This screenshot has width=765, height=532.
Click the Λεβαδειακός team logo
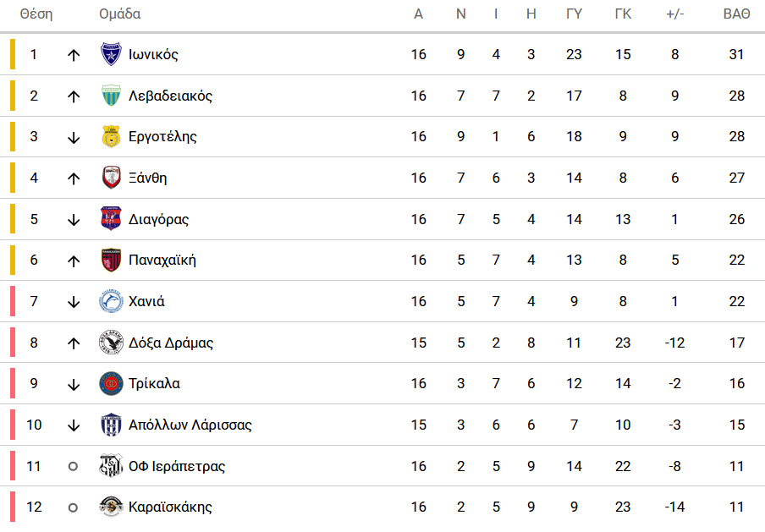coord(111,96)
